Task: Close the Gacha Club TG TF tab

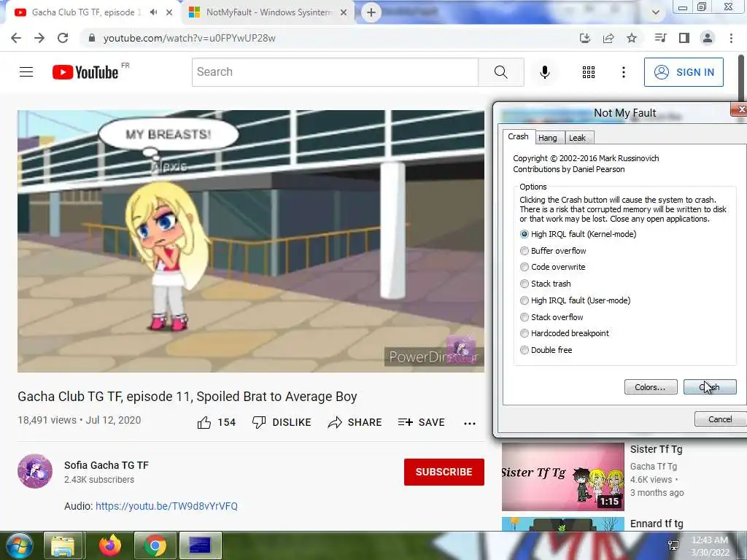Action: click(x=169, y=12)
